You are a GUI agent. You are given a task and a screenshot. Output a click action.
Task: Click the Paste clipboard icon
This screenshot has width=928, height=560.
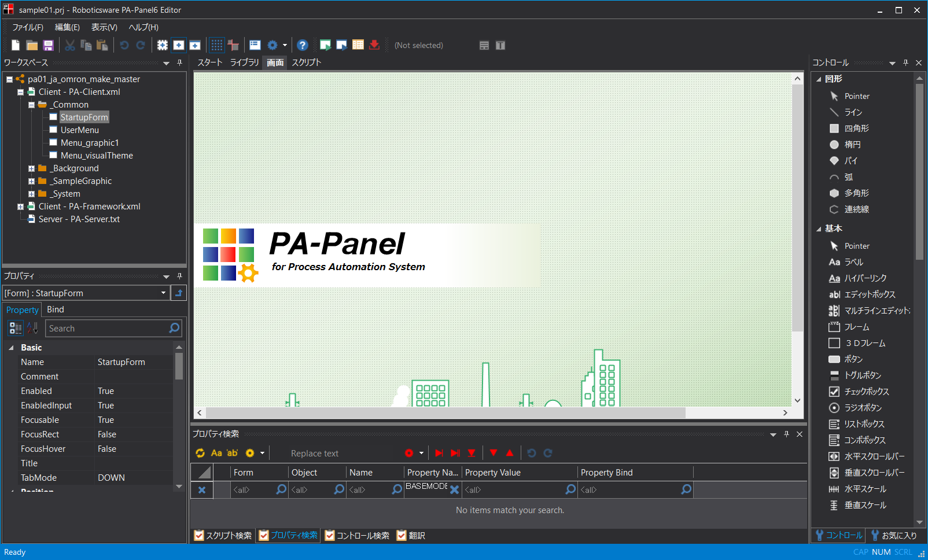point(102,45)
